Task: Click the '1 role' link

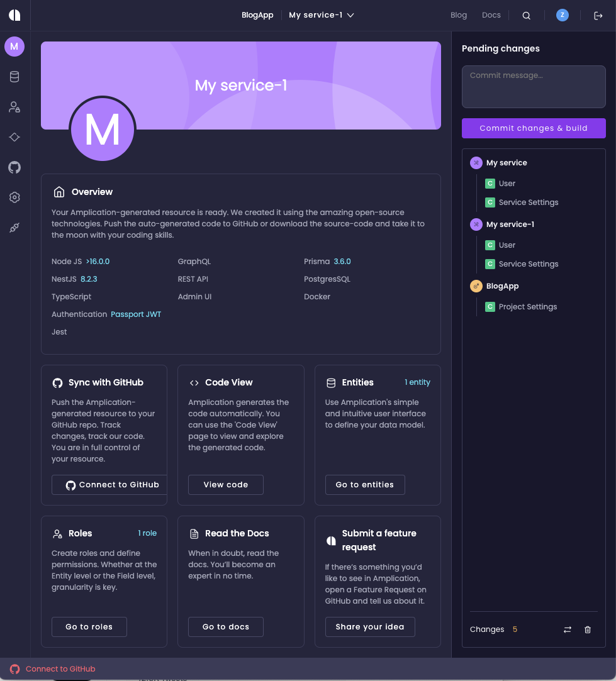Action: tap(147, 533)
